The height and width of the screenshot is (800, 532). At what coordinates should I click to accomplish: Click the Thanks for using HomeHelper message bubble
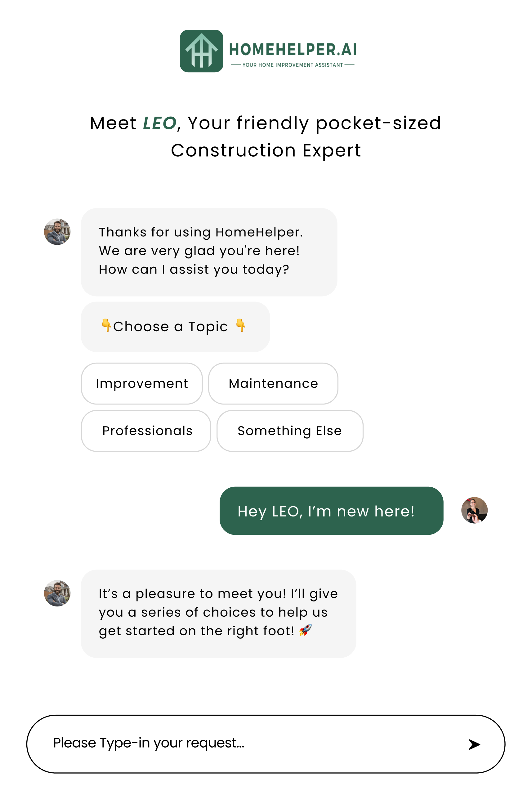coord(209,252)
